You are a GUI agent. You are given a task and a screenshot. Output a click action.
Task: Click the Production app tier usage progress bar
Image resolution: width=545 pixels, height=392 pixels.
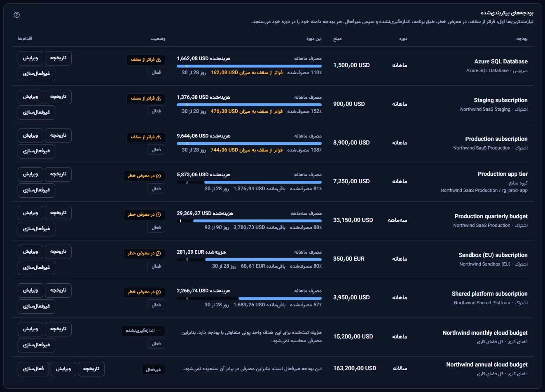click(x=249, y=182)
